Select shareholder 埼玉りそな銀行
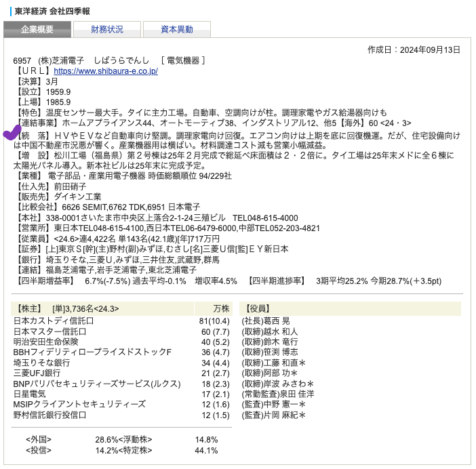This screenshot has width=476, height=469. [x=42, y=363]
